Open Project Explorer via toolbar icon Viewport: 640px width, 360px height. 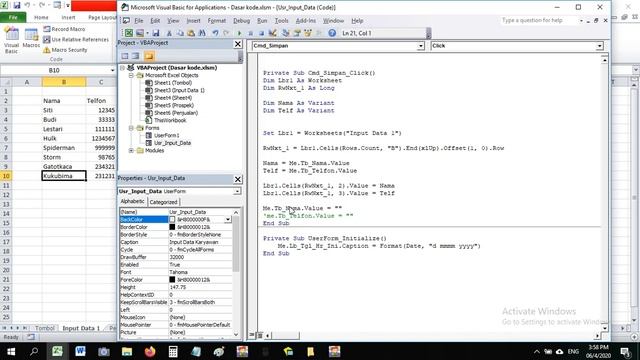286,33
